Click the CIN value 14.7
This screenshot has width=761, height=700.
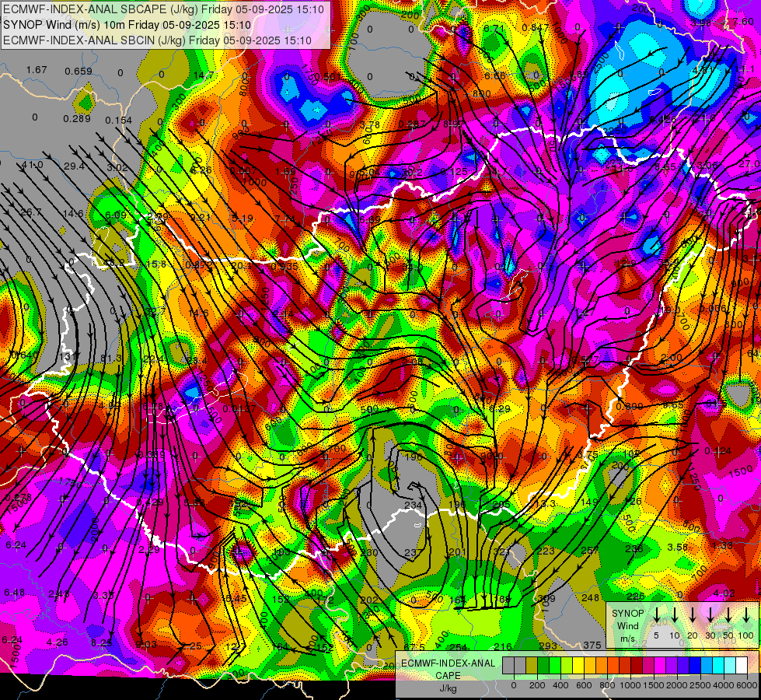[x=204, y=75]
